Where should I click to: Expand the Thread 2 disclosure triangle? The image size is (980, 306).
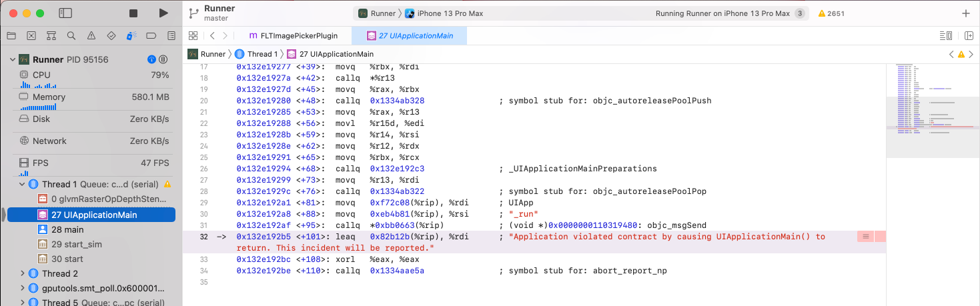22,273
